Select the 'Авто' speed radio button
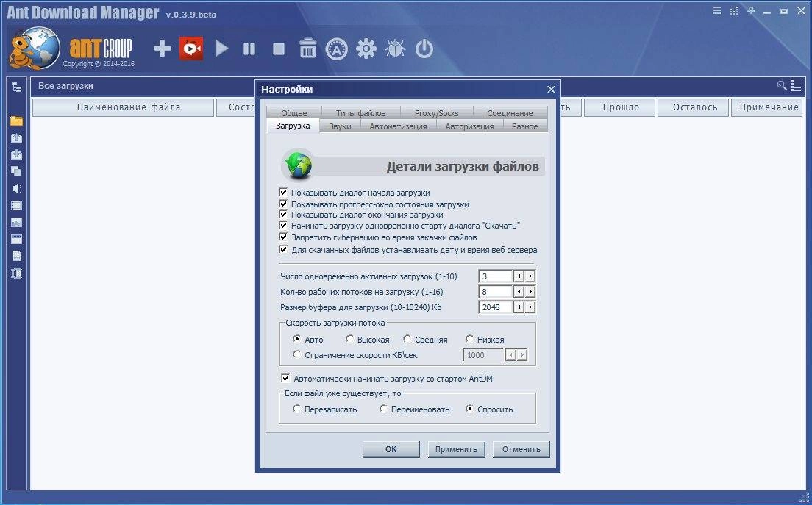 [296, 339]
